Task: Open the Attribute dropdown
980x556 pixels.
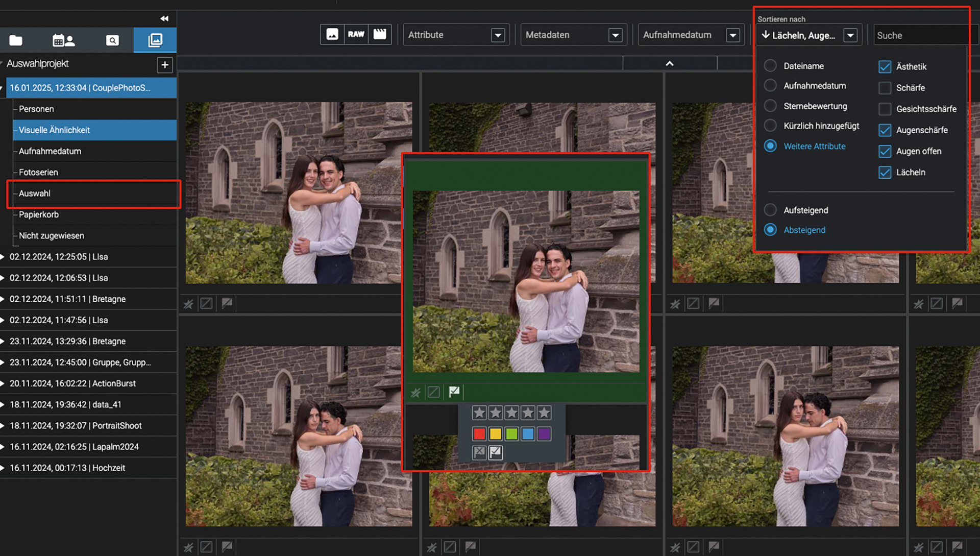Action: [498, 35]
